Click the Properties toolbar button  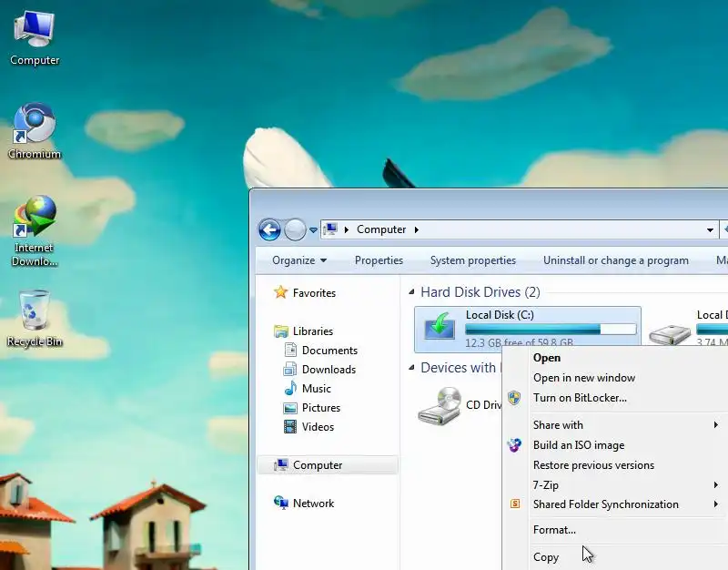(379, 260)
